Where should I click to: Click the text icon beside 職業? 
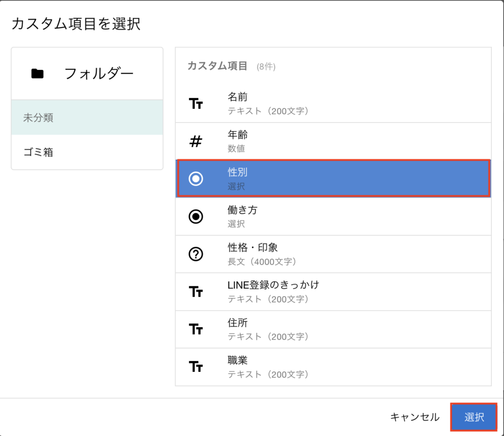(x=196, y=367)
